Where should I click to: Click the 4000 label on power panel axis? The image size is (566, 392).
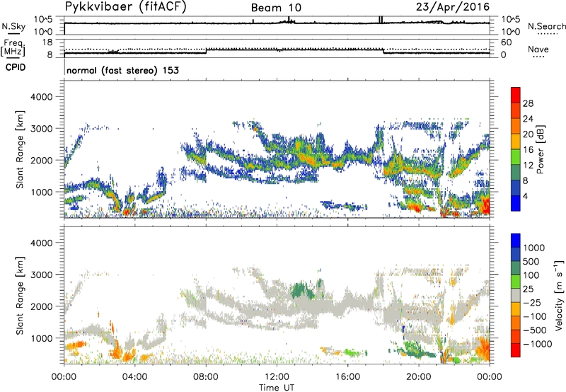pos(41,97)
